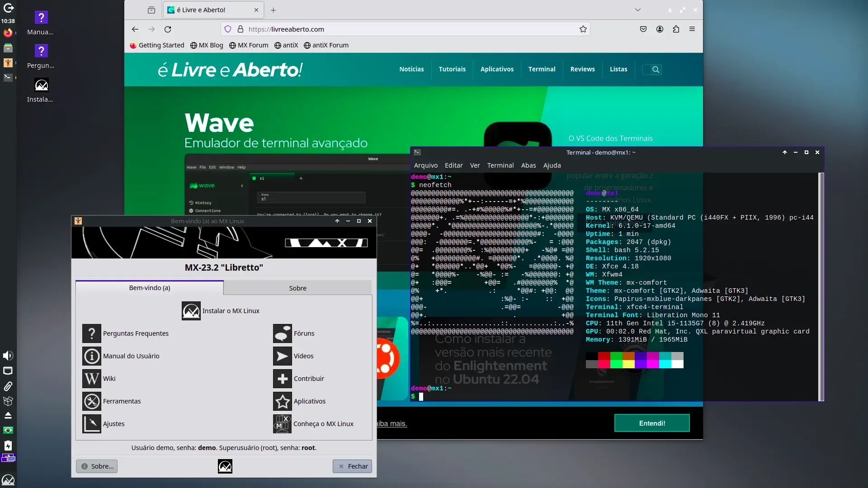The image size is (868, 488).
Task: Open Reviews site navigation link
Action: click(x=582, y=69)
